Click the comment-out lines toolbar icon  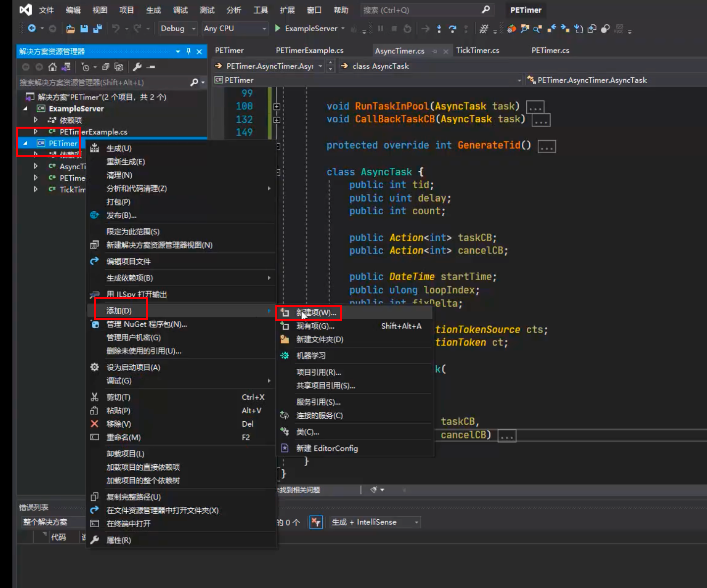[484, 29]
